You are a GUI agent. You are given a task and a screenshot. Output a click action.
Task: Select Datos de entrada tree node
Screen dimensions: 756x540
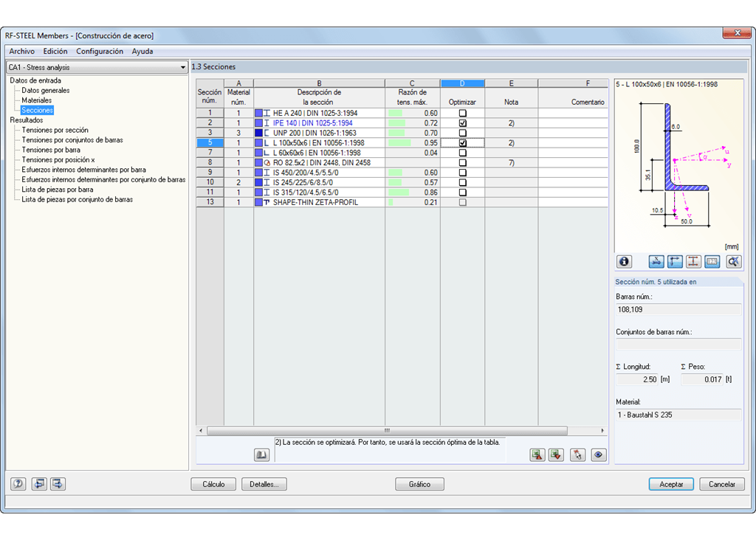click(x=35, y=80)
